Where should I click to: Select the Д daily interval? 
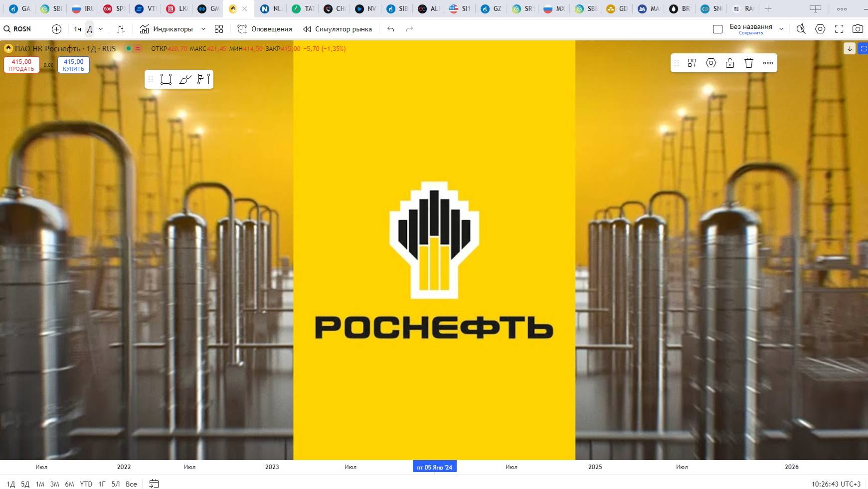[x=90, y=29]
